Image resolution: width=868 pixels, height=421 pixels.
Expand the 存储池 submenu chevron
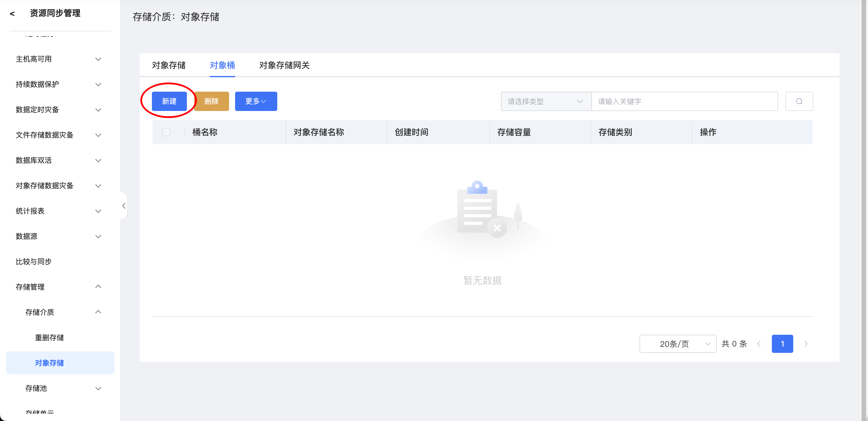(x=98, y=388)
